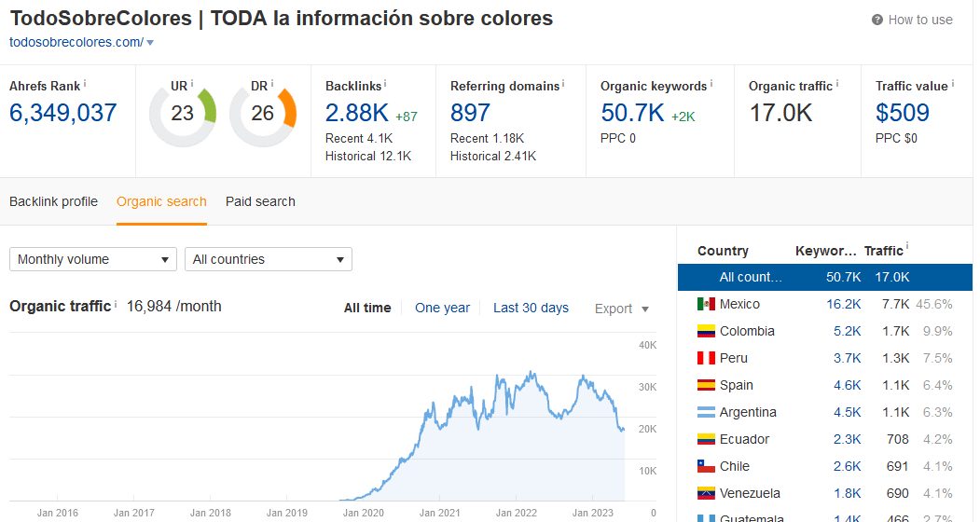This screenshot has width=980, height=522.
Task: Click the Traffic column info icon
Action: (907, 246)
